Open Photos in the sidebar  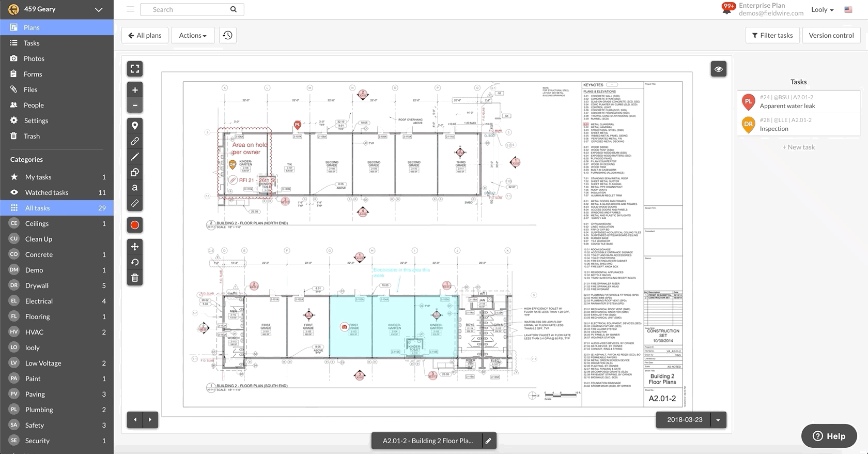point(34,58)
